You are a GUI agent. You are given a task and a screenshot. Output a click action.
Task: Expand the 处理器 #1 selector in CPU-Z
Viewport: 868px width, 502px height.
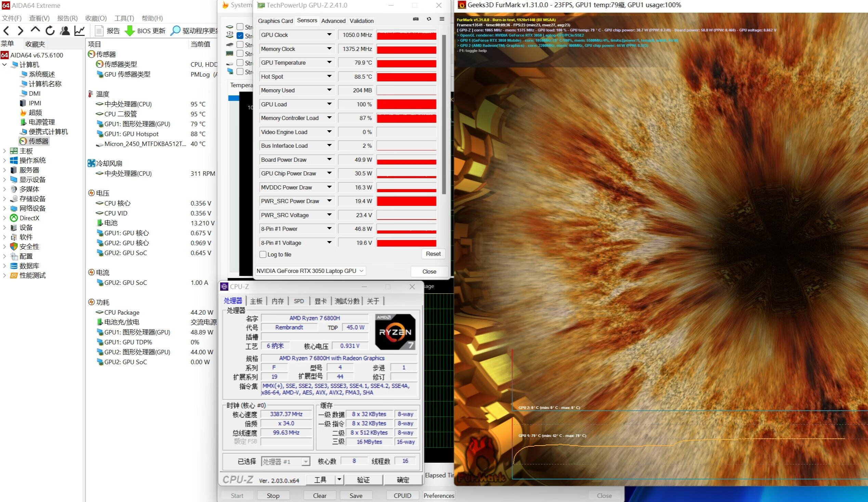tap(306, 461)
